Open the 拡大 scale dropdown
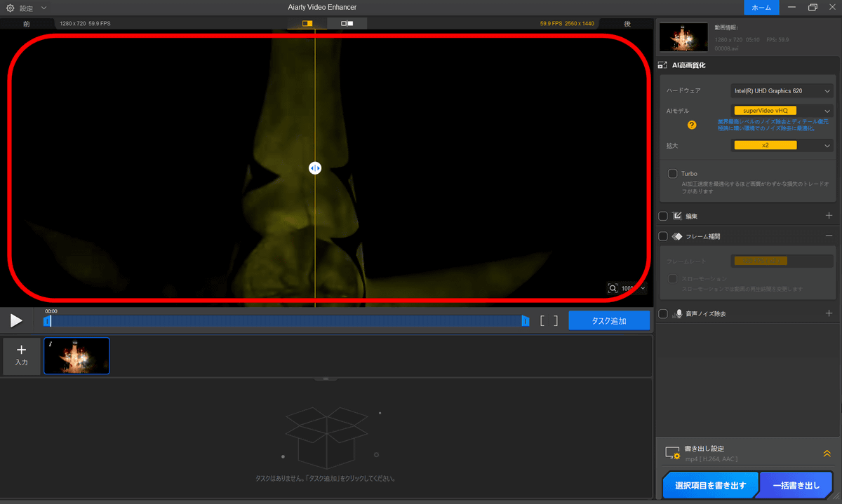 [x=782, y=145]
